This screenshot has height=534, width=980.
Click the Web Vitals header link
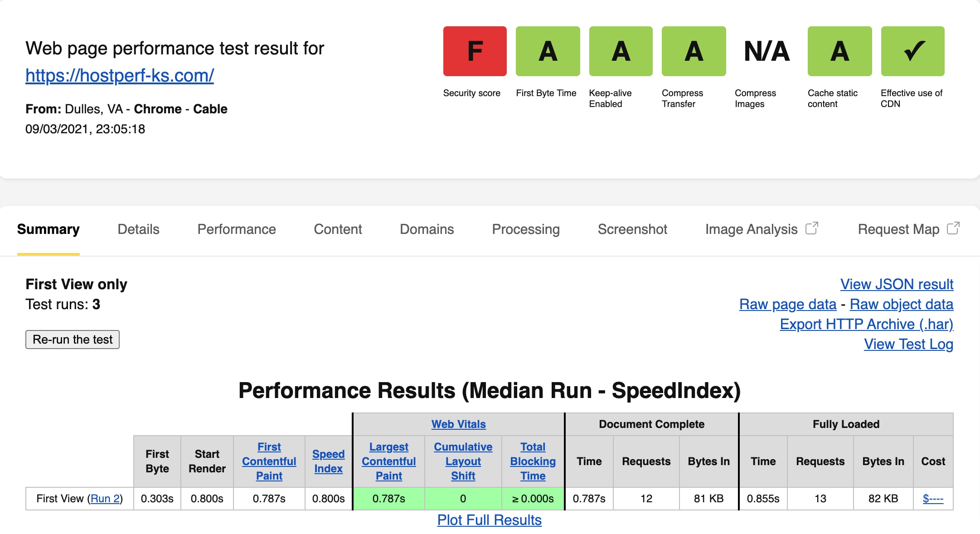click(x=458, y=424)
